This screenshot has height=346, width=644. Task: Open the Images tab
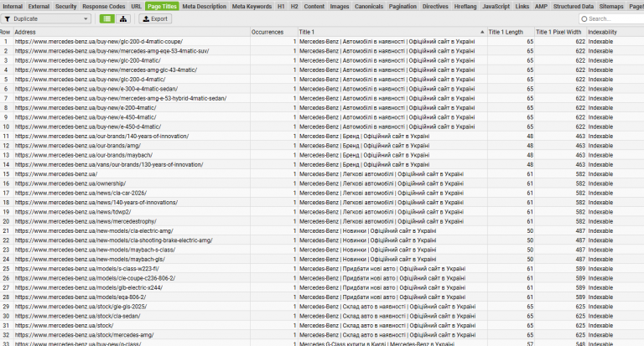click(x=340, y=7)
